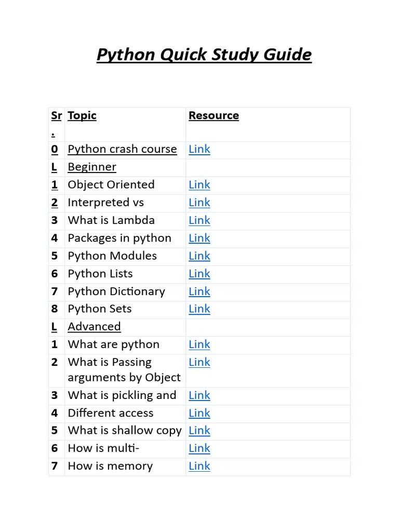Open the Object Oriented resource link

(x=199, y=185)
